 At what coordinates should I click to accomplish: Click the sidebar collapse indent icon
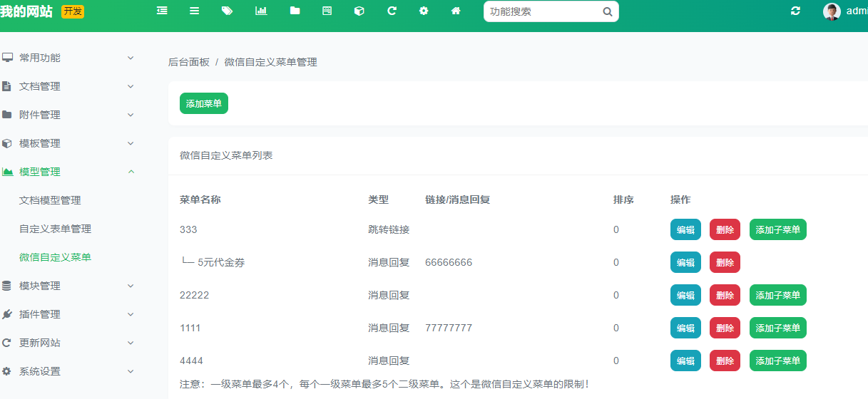coord(162,11)
